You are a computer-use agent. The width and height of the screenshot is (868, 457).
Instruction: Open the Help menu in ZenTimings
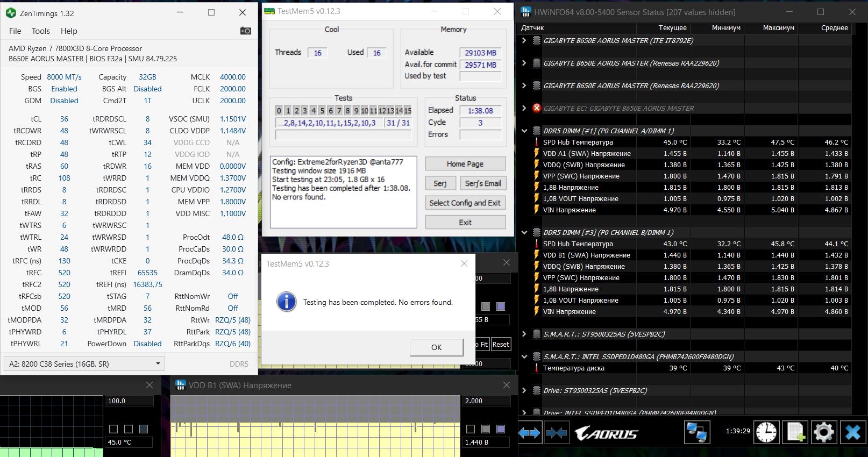pos(69,31)
